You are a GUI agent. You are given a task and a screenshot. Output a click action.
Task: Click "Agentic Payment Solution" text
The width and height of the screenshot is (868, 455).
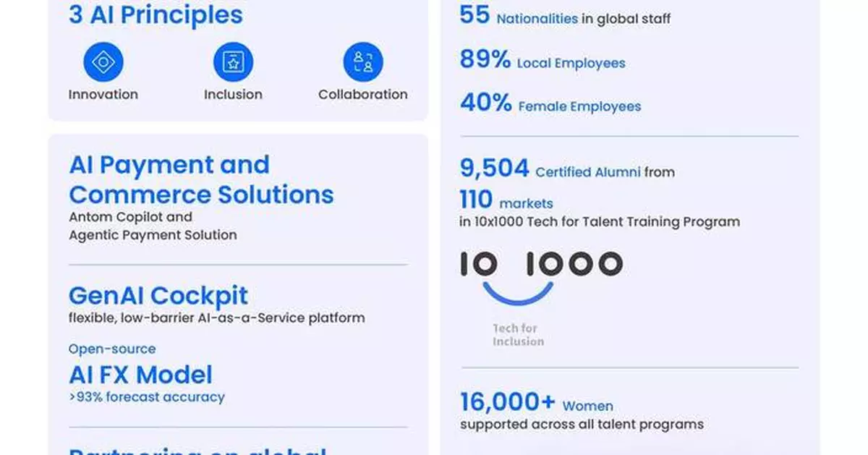pos(153,235)
